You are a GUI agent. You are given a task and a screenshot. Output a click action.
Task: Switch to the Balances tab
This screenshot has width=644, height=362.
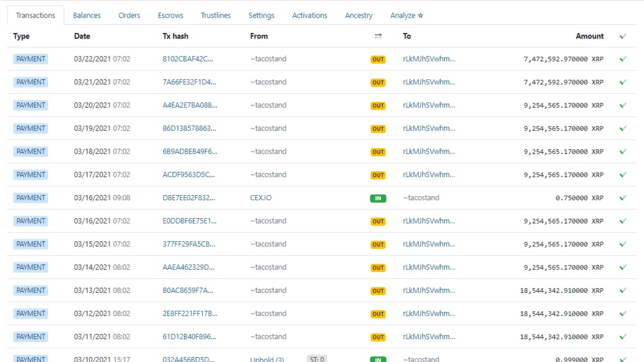coord(87,15)
